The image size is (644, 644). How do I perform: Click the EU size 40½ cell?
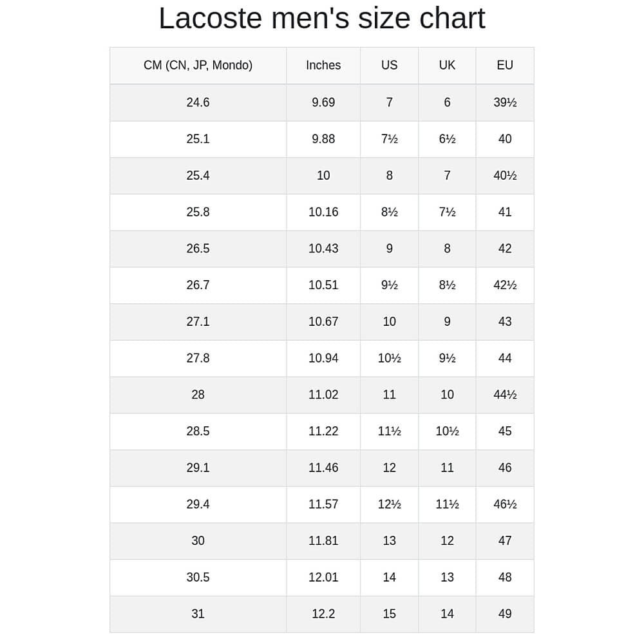(x=505, y=176)
